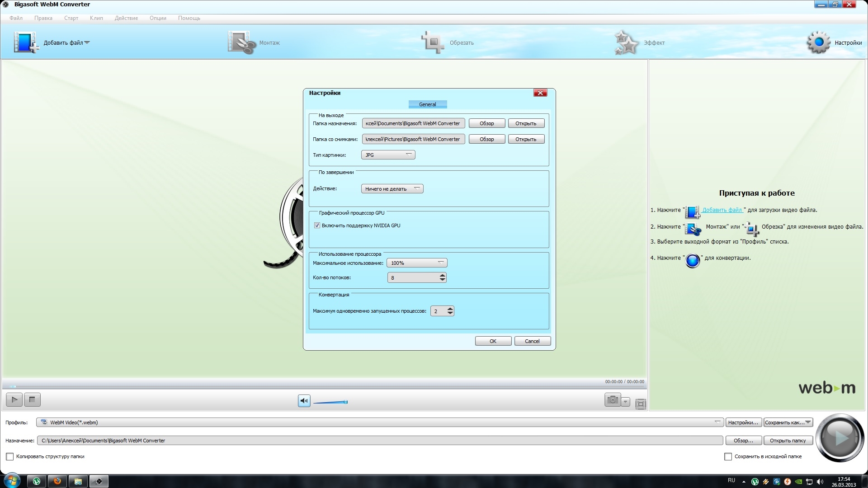Open the Монтаж trim tool
The width and height of the screenshot is (868, 488).
(x=242, y=42)
